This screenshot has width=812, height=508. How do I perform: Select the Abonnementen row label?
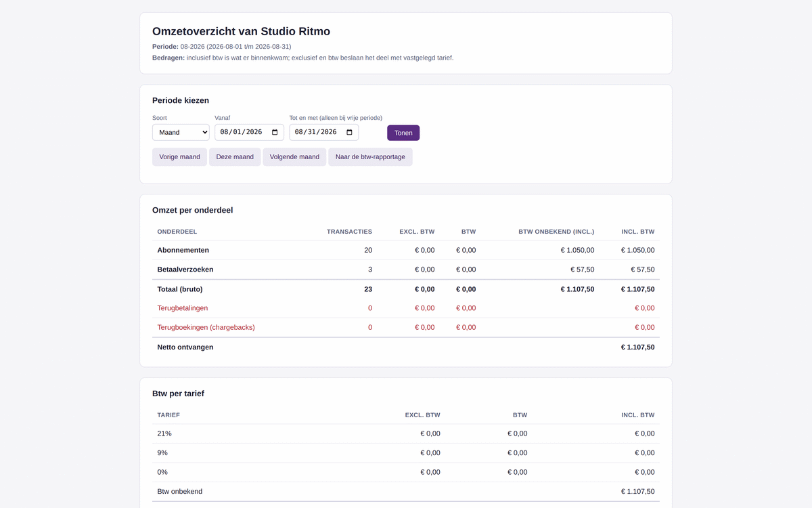pos(183,250)
